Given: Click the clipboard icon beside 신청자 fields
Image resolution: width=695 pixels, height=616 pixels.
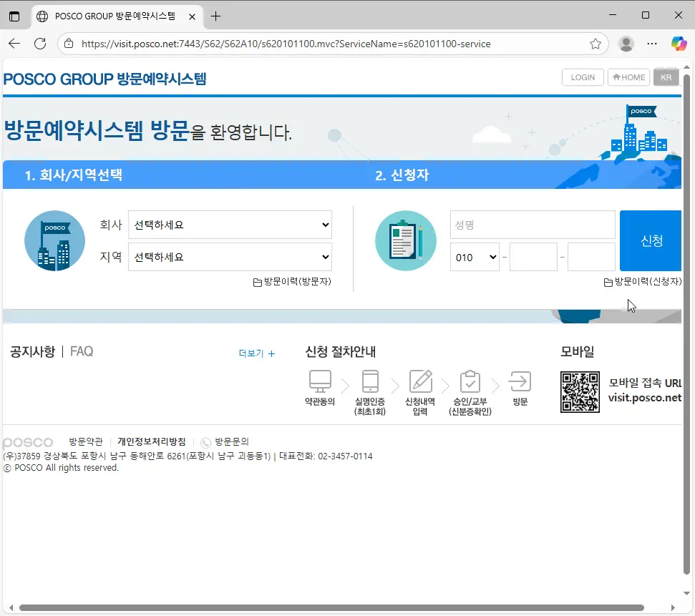Looking at the screenshot, I should coord(406,240).
